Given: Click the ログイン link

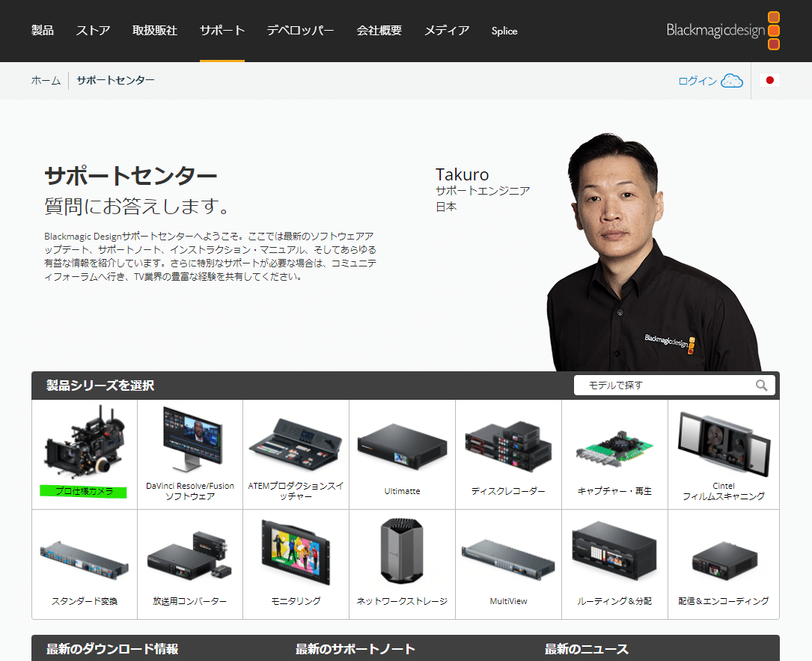Looking at the screenshot, I should [697, 81].
